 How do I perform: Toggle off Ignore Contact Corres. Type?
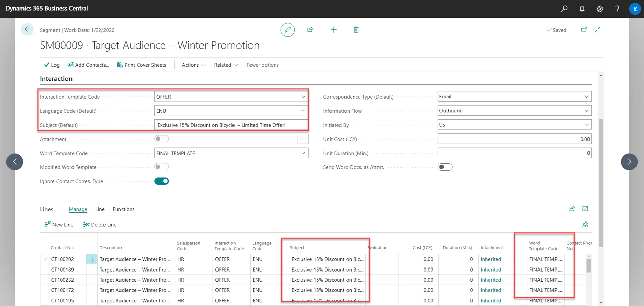tap(162, 181)
